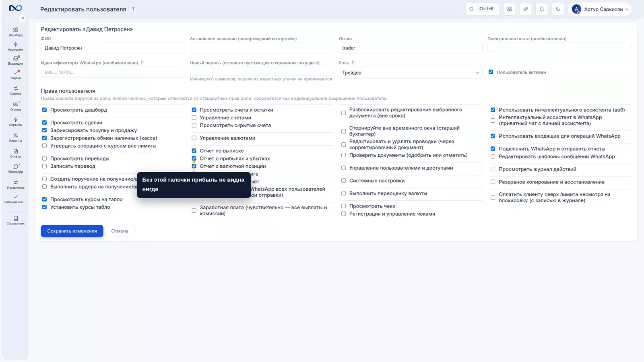Viewport: 644px width, 362px height.
Task: Go to Входящие in the sidebar
Action: [x=16, y=60]
